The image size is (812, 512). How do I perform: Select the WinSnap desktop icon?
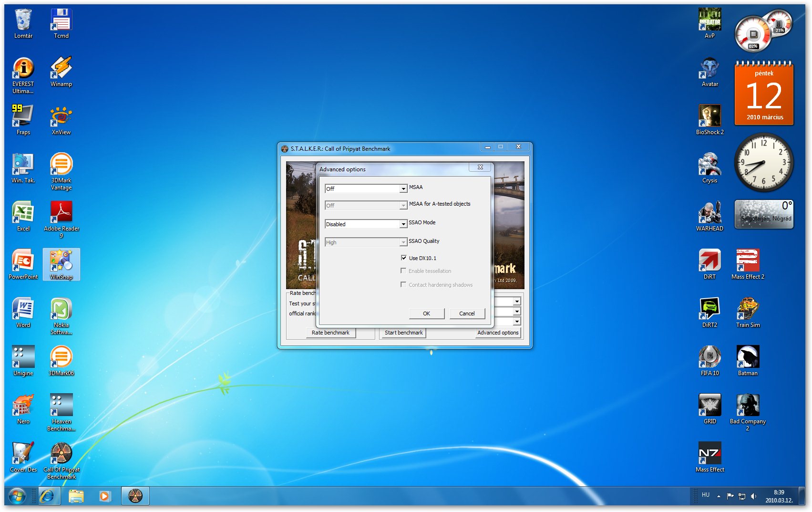pos(61,264)
